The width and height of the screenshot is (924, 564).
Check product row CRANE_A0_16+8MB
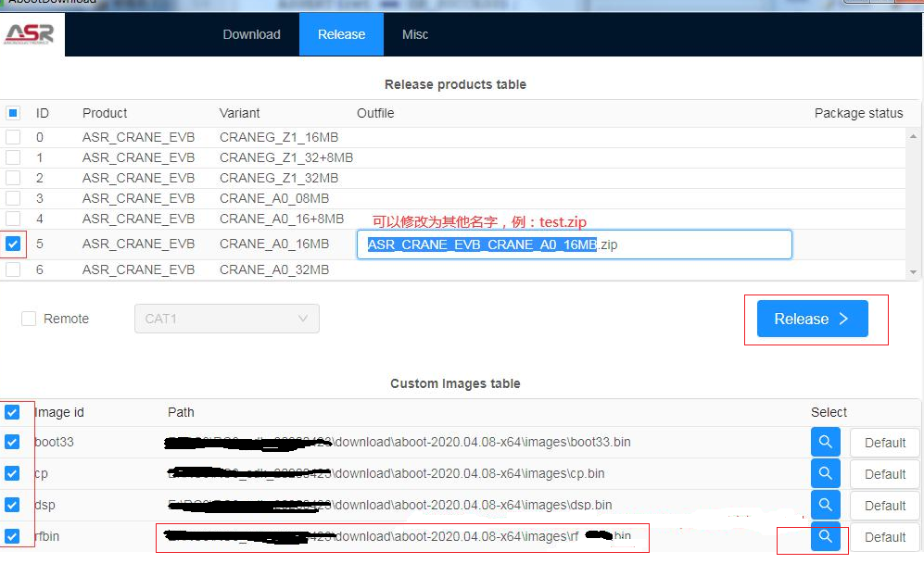pyautogui.click(x=12, y=219)
